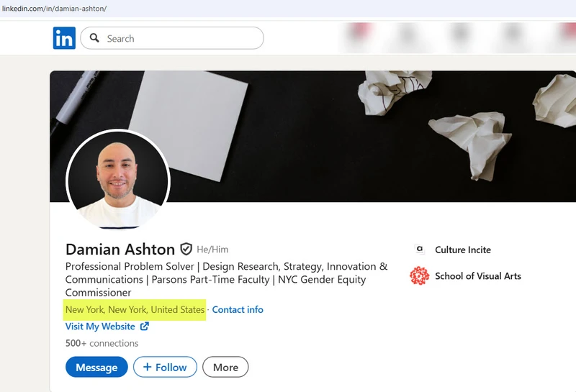Click the Damian Ashton name heading

click(120, 249)
